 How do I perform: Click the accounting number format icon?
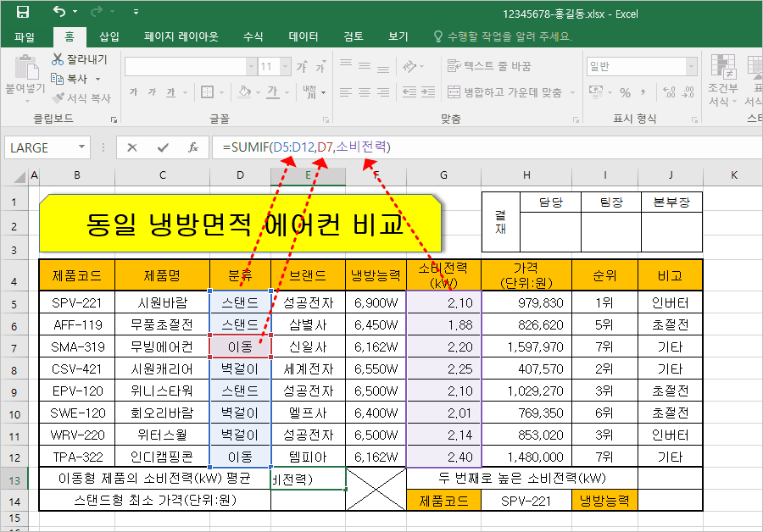coord(596,91)
